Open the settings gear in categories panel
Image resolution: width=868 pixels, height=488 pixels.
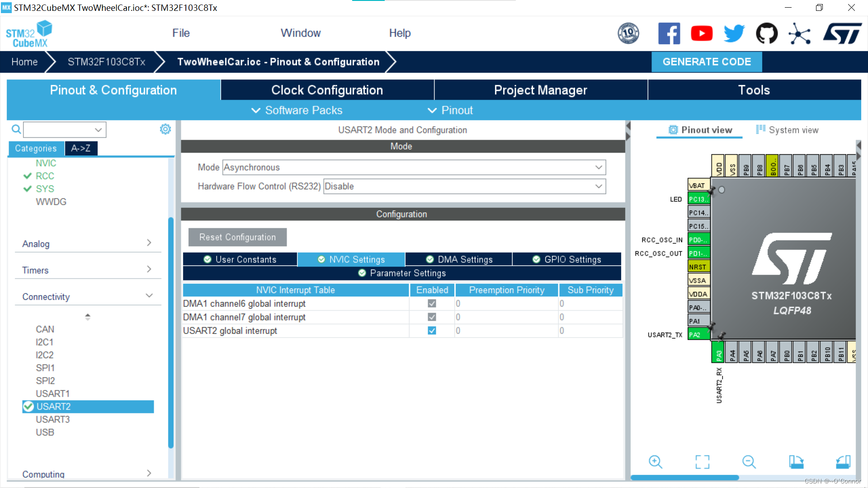click(165, 130)
